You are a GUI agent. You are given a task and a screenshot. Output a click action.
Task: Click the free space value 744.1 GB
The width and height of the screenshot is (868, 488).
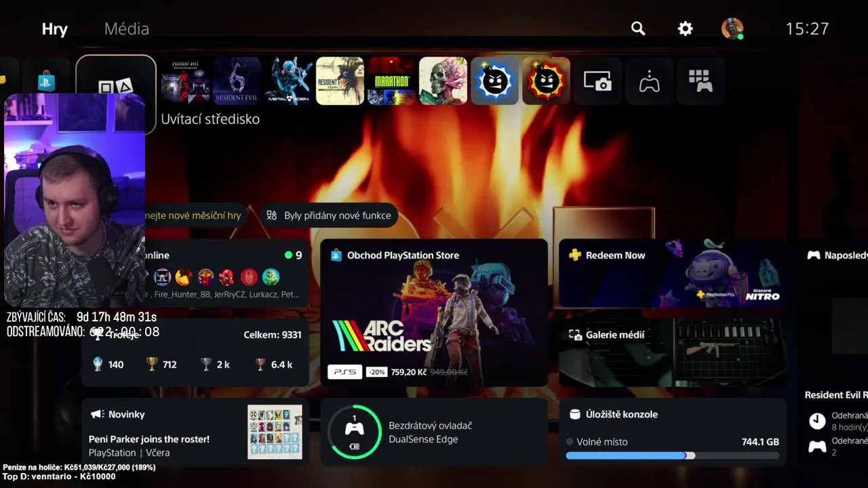point(760,442)
